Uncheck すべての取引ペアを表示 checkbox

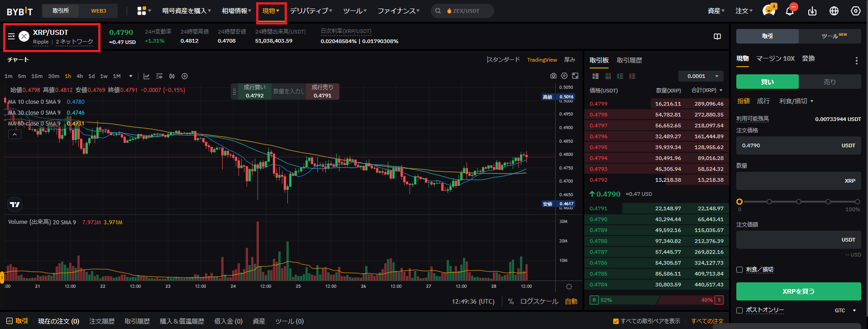coord(615,321)
